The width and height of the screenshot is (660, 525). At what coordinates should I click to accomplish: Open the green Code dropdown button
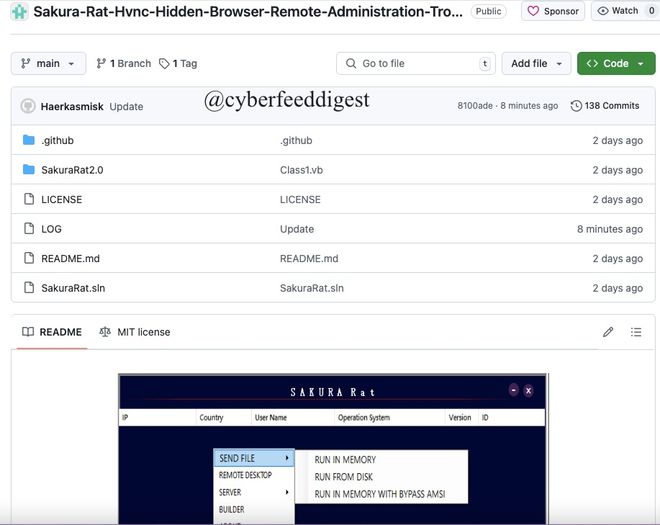click(616, 64)
